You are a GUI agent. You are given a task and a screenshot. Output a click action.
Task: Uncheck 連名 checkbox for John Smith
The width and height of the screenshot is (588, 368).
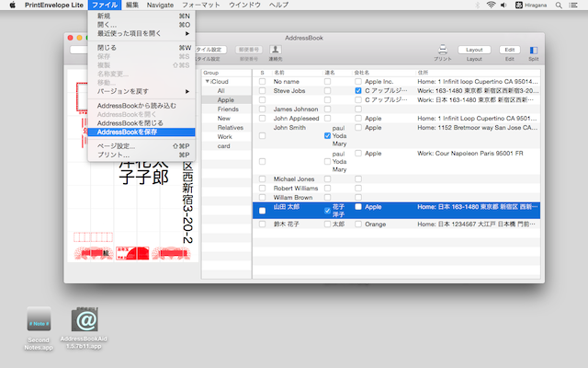point(327,135)
